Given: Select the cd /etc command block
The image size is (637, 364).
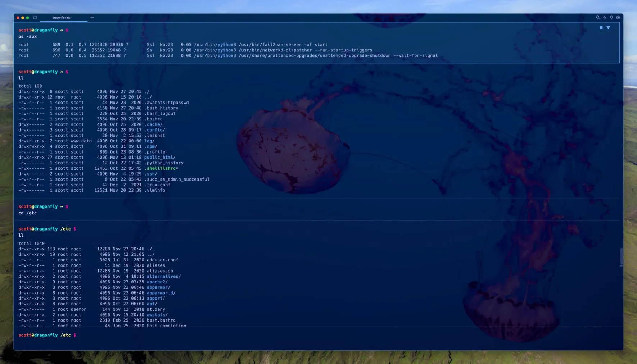Looking at the screenshot, I should [x=28, y=213].
